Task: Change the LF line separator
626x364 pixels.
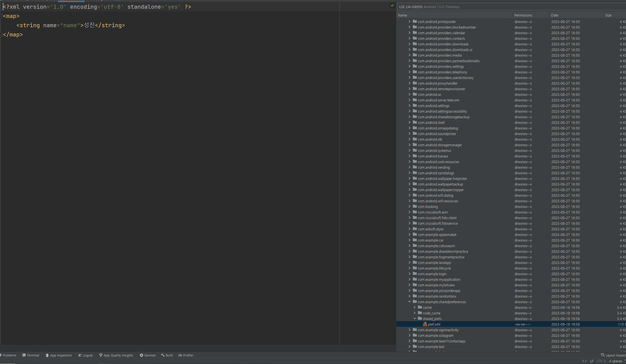Action: point(592,361)
